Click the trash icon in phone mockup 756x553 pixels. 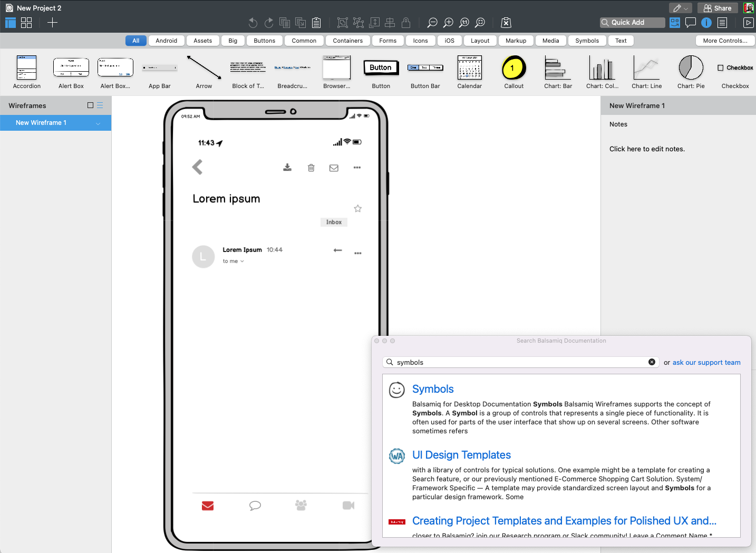[x=311, y=168]
